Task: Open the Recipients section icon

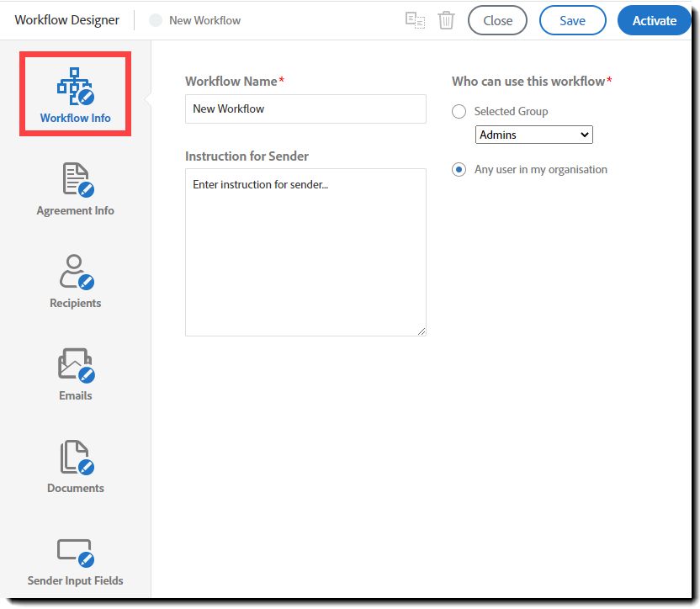Action: pos(77,272)
